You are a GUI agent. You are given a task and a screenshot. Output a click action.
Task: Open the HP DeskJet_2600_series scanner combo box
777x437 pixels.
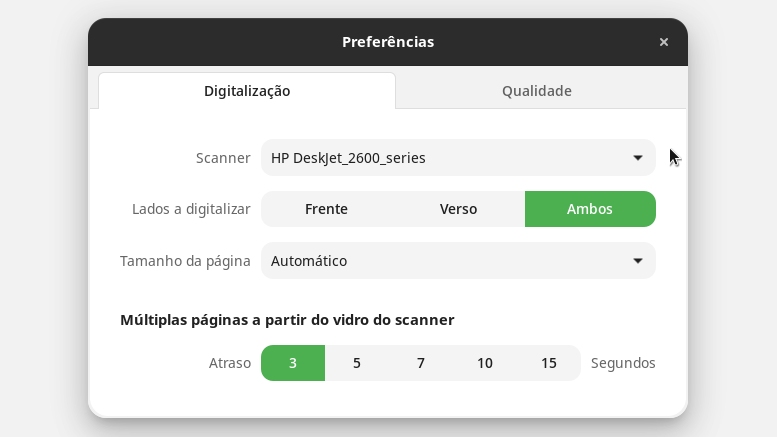pos(458,158)
